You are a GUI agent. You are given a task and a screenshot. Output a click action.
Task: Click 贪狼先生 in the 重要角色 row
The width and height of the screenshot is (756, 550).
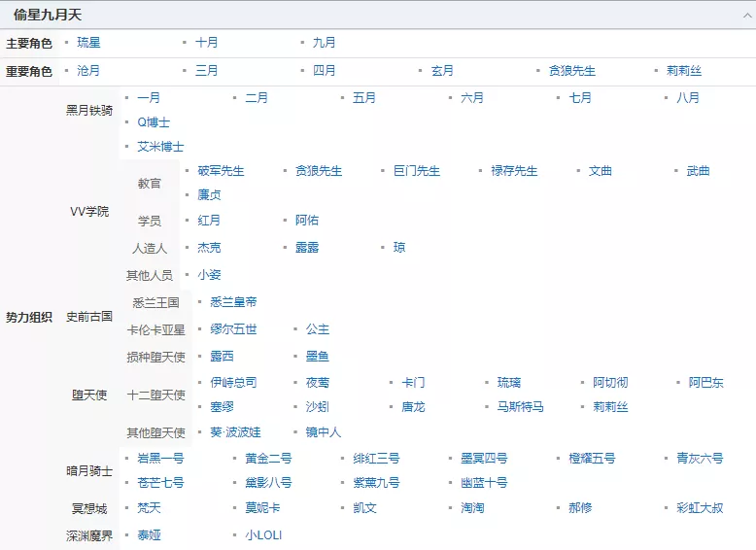(571, 71)
